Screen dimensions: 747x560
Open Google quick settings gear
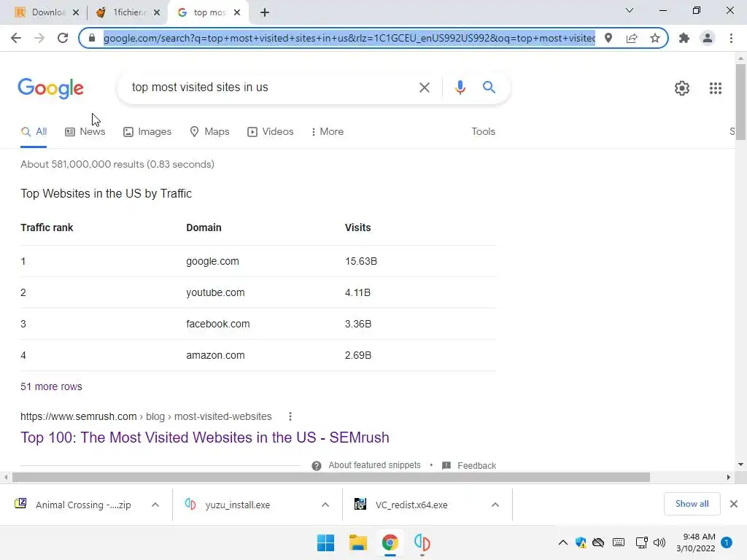coord(682,88)
